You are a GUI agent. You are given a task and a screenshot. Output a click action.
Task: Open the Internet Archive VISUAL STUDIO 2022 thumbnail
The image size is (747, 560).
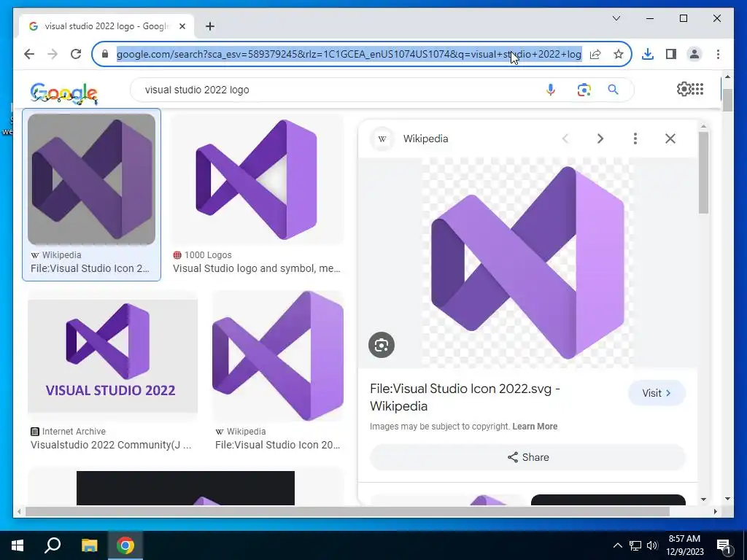click(112, 356)
